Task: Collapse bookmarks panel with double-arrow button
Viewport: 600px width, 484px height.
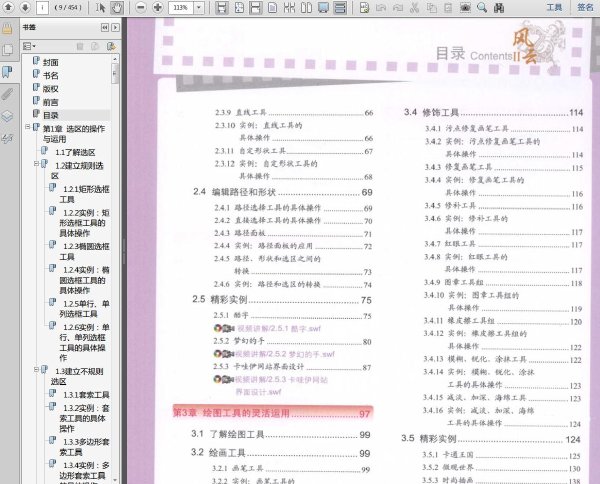Action: pos(104,27)
